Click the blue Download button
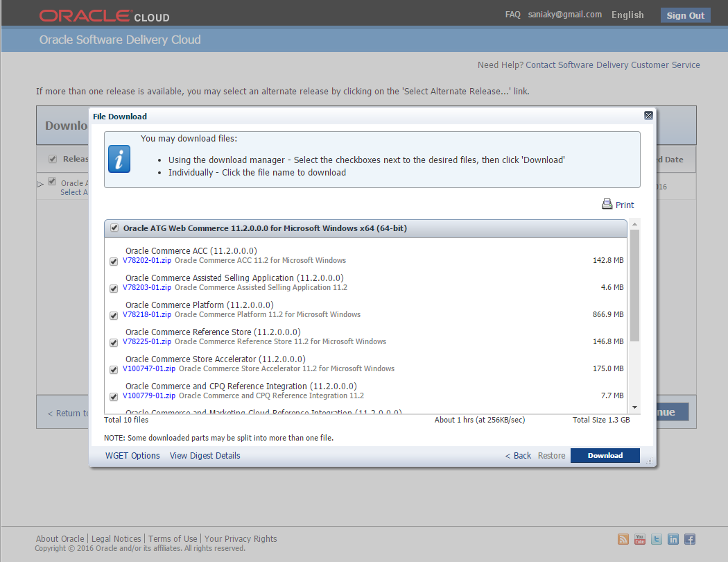Screen dimensions: 728x562 [x=605, y=455]
